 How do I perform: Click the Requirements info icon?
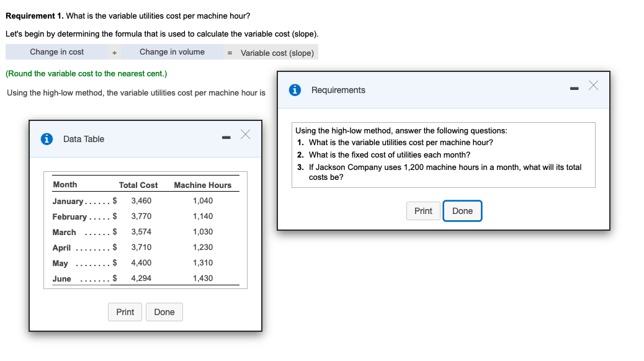[293, 90]
